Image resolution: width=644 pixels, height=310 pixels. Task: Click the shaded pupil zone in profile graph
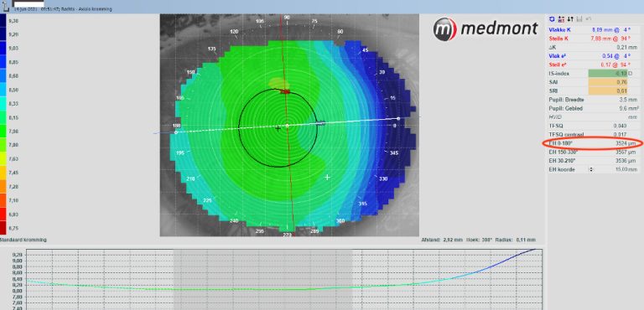(x=262, y=279)
